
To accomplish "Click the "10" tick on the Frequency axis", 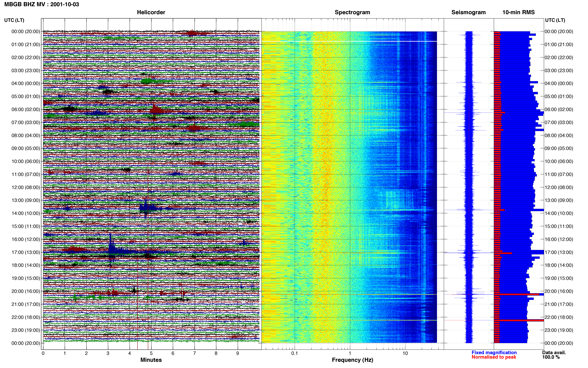I will pyautogui.click(x=405, y=353).
